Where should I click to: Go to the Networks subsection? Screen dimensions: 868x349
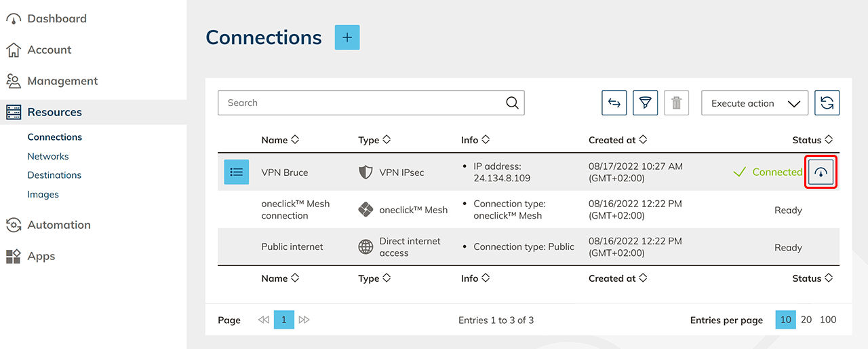[x=48, y=156]
